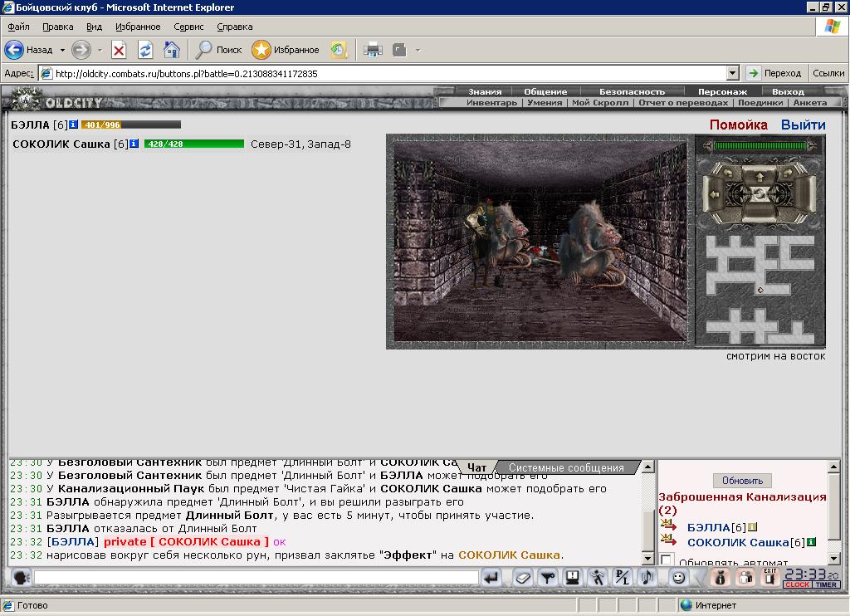Viewport: 850px width, 616px height.
Task: Click the eraser icon to clear chat
Action: [523, 578]
